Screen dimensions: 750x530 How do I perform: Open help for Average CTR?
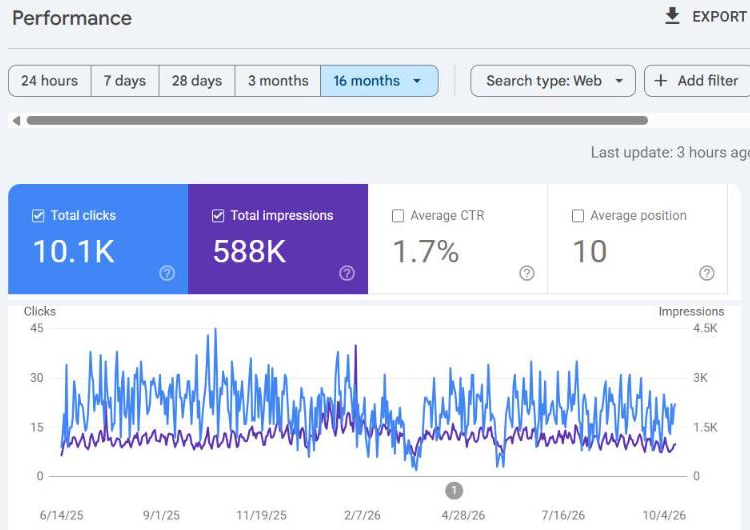(x=527, y=273)
